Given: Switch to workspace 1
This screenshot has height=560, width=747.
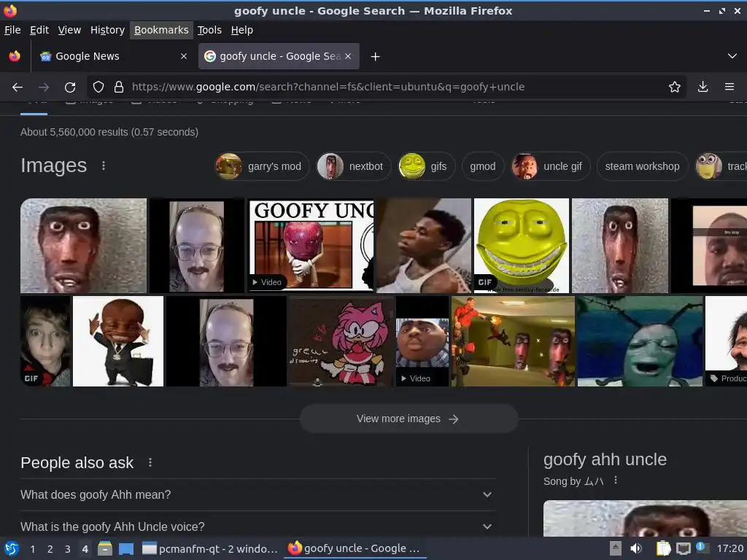Looking at the screenshot, I should coord(32,549).
